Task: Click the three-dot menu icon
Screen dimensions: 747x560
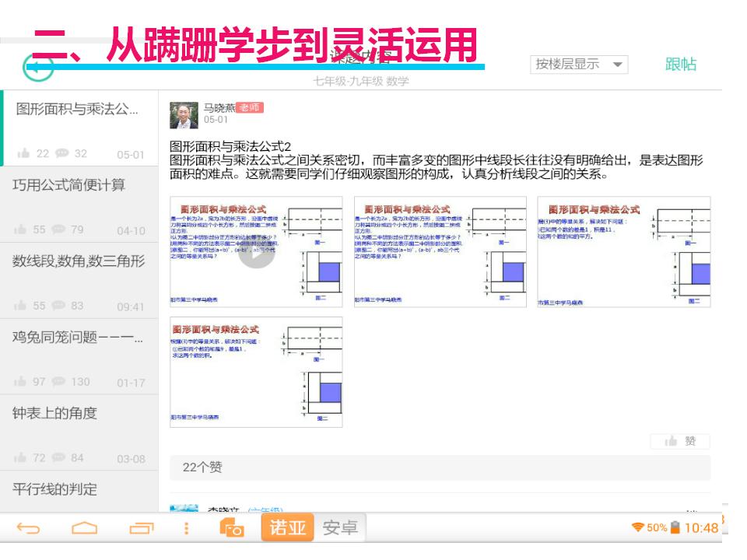Action: point(187,529)
